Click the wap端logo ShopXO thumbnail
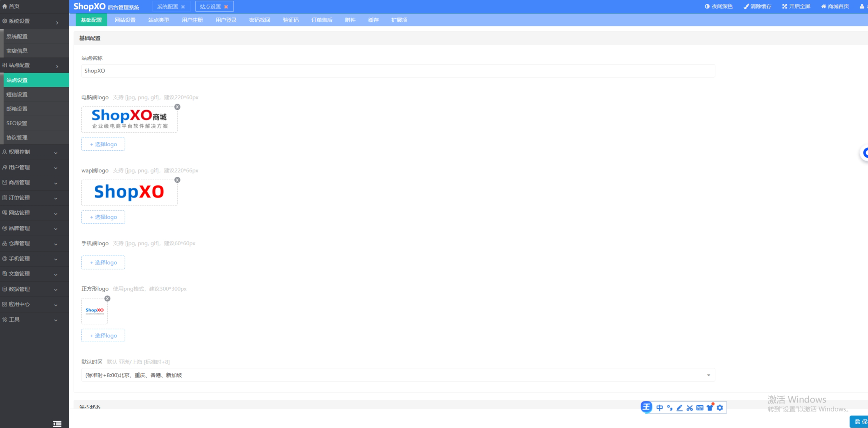The image size is (868, 428). tap(129, 193)
